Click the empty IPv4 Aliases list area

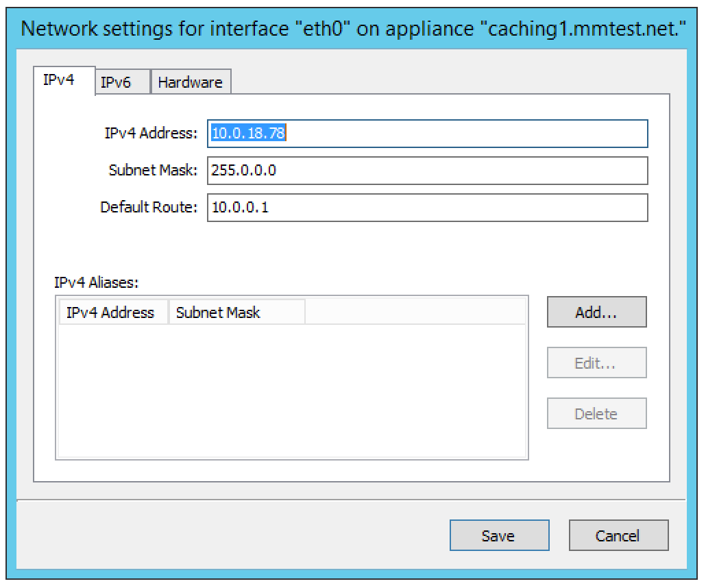[291, 391]
